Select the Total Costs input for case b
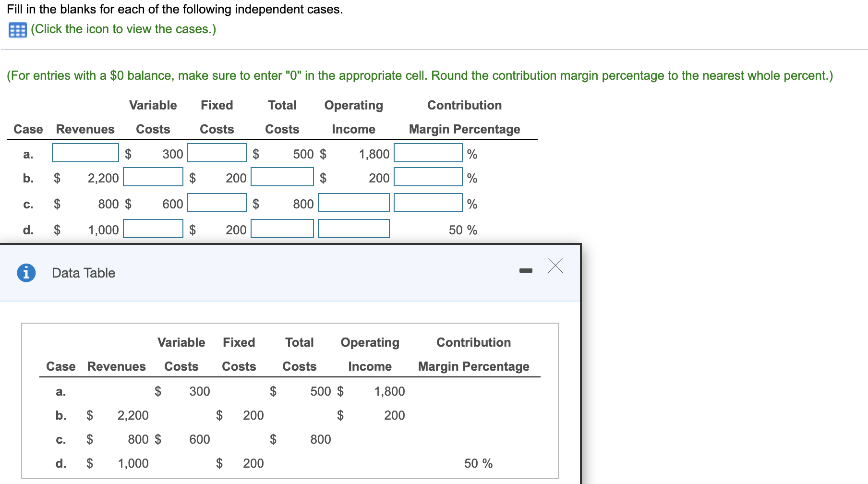This screenshot has width=868, height=484. point(282,177)
